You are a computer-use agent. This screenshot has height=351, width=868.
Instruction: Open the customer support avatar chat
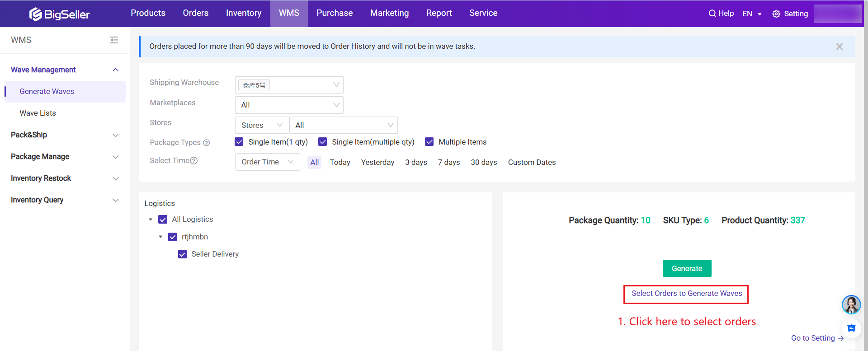click(851, 304)
